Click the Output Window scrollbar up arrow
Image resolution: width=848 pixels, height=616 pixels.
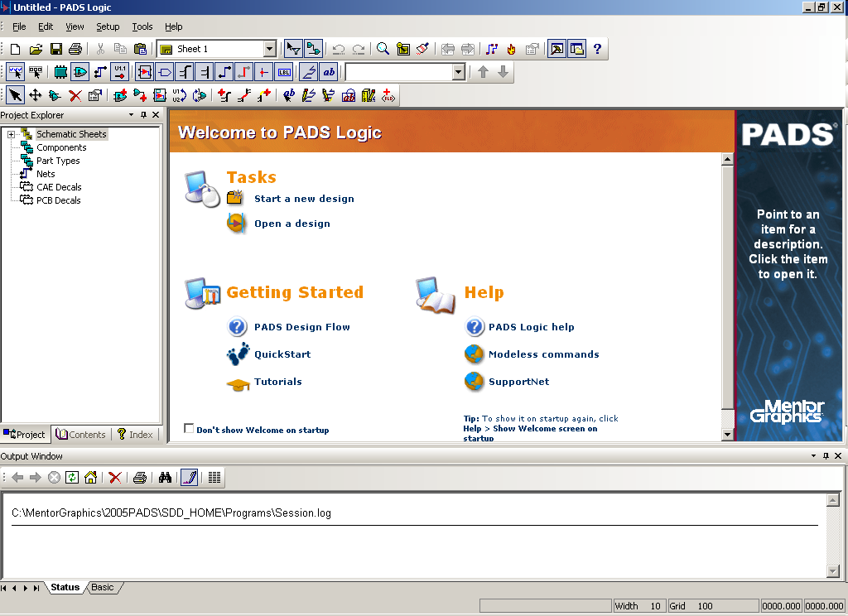[833, 500]
